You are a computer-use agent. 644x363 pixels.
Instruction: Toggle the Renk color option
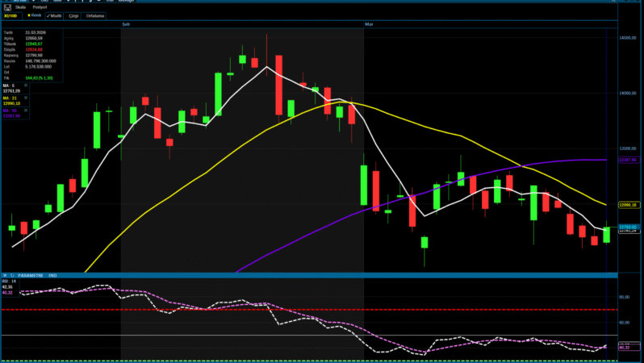(x=34, y=15)
